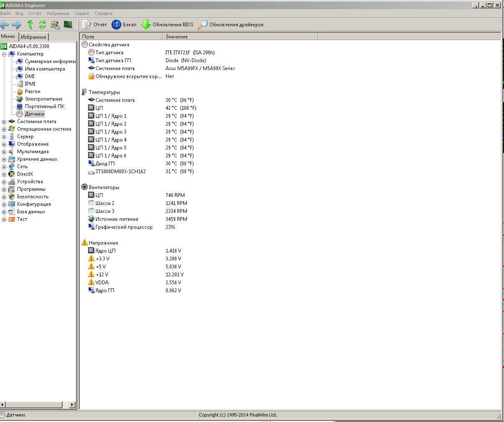Expand the Устройства tree node

4,182
